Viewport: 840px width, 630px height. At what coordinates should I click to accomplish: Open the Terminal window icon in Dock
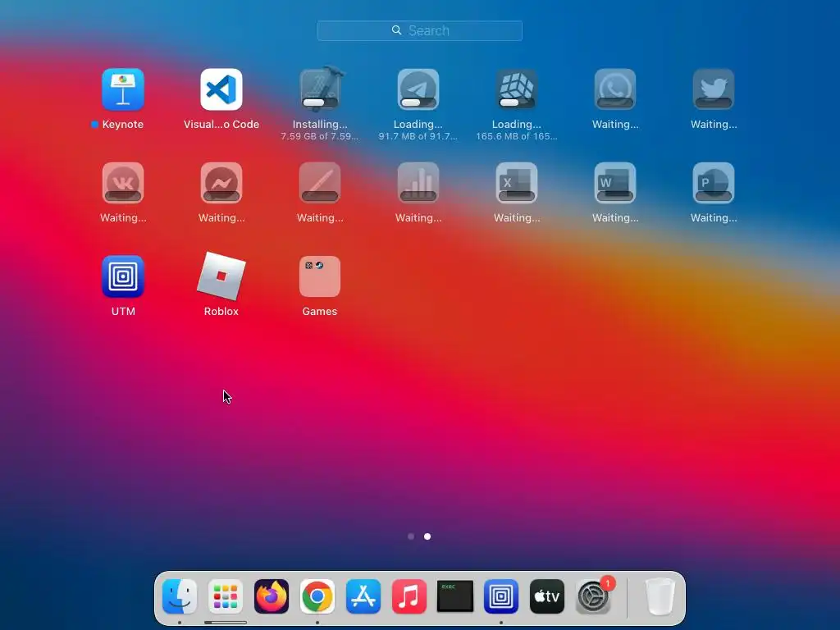tap(455, 596)
